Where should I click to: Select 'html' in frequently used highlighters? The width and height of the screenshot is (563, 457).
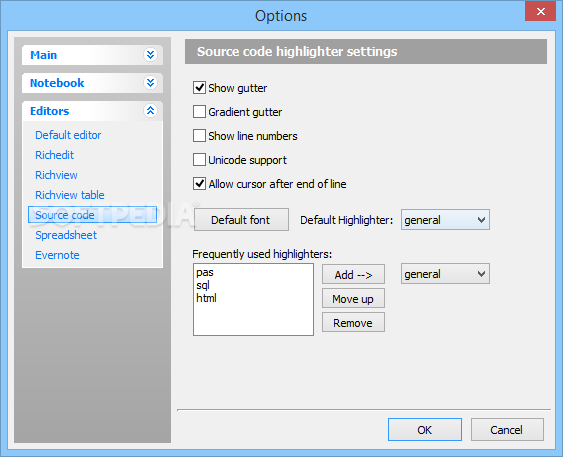[x=206, y=298]
